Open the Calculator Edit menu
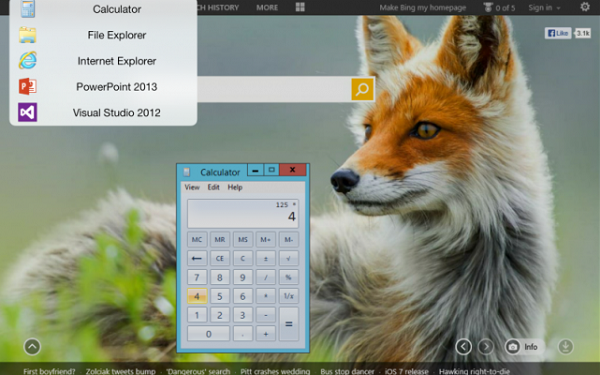The width and height of the screenshot is (600, 375). [x=214, y=187]
